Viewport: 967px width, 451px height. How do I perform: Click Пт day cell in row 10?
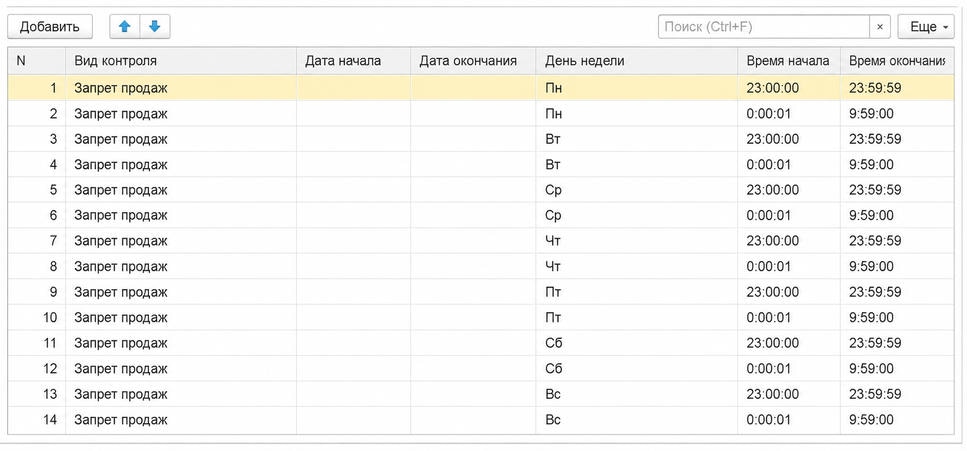[x=636, y=317]
